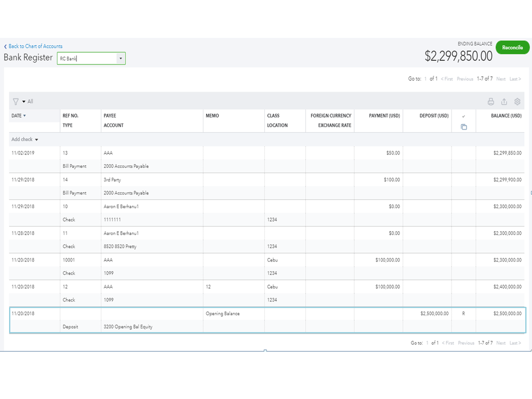Screen dimensions: 532x399
Task: Click the top Next page link
Action: pyautogui.click(x=501, y=79)
